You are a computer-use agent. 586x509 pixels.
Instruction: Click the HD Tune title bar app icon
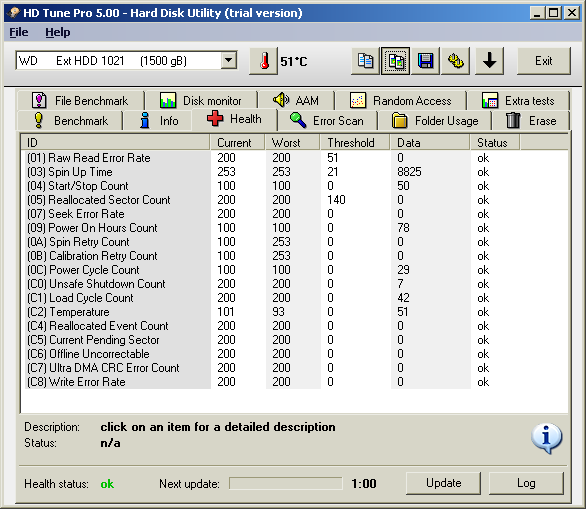(x=14, y=13)
